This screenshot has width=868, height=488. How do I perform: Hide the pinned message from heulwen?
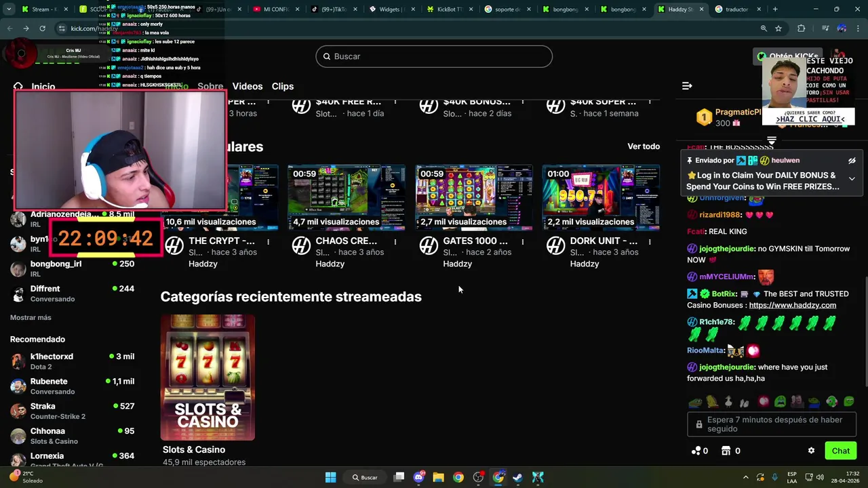pos(852,161)
